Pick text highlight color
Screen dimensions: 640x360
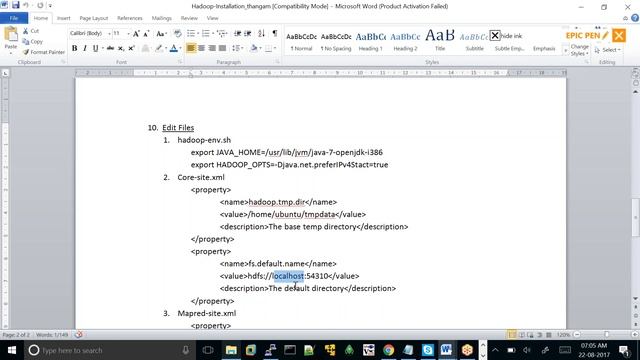tap(159, 48)
